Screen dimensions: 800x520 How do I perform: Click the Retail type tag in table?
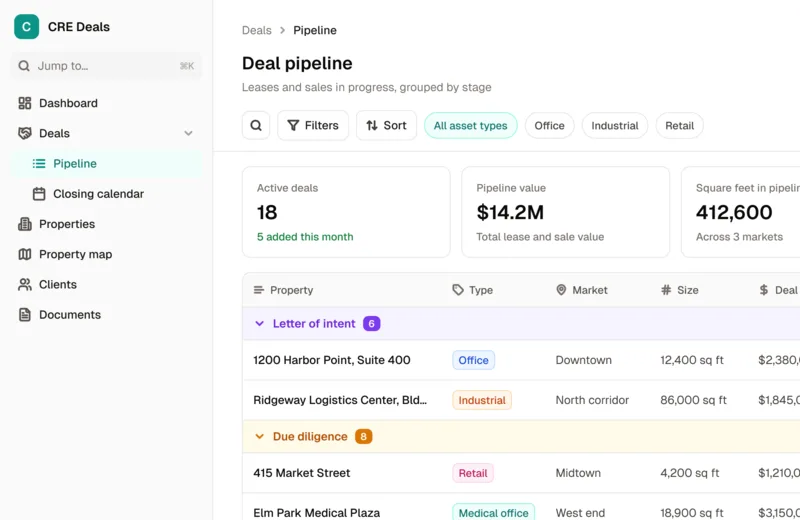tap(473, 473)
